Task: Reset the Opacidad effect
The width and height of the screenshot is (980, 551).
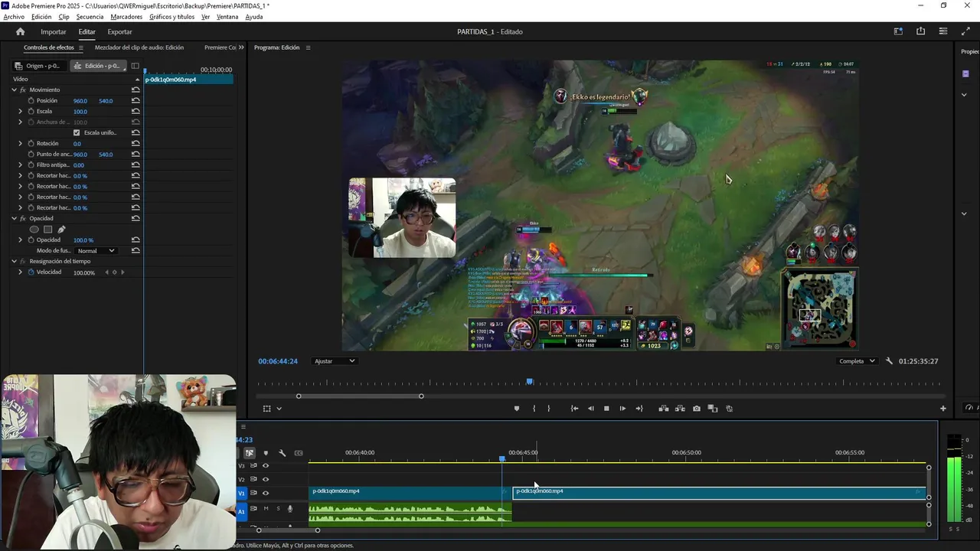Action: coord(136,218)
